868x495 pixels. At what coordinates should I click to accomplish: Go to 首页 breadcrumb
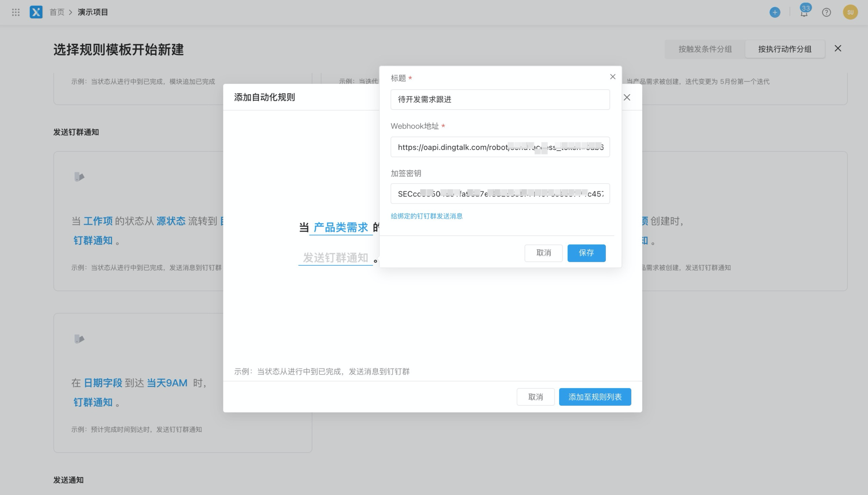57,12
